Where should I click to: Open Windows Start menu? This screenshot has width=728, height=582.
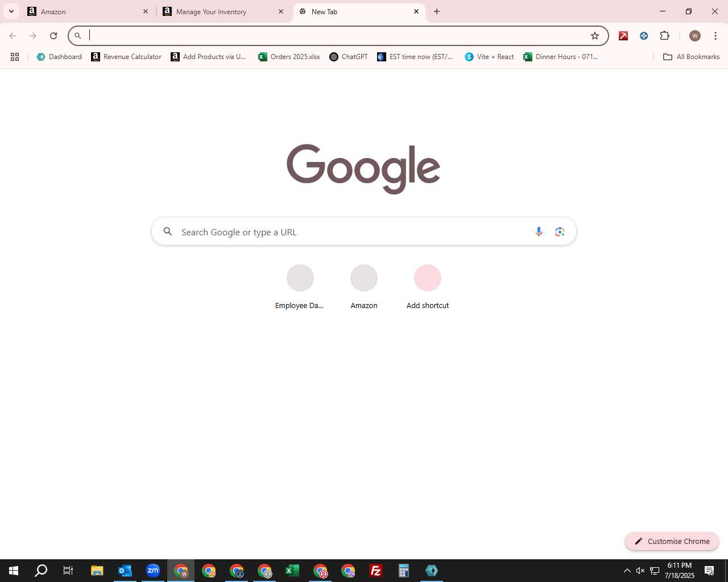(14, 571)
